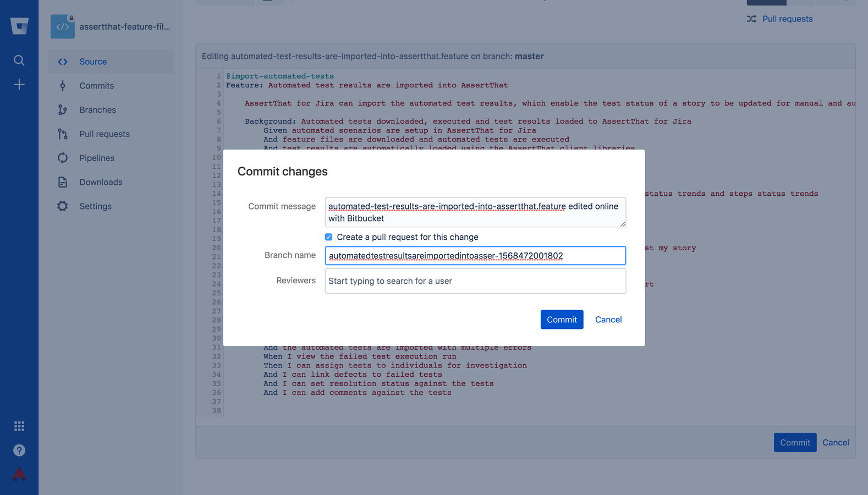
Task: Click the plus create icon in the sidebar
Action: [x=19, y=85]
